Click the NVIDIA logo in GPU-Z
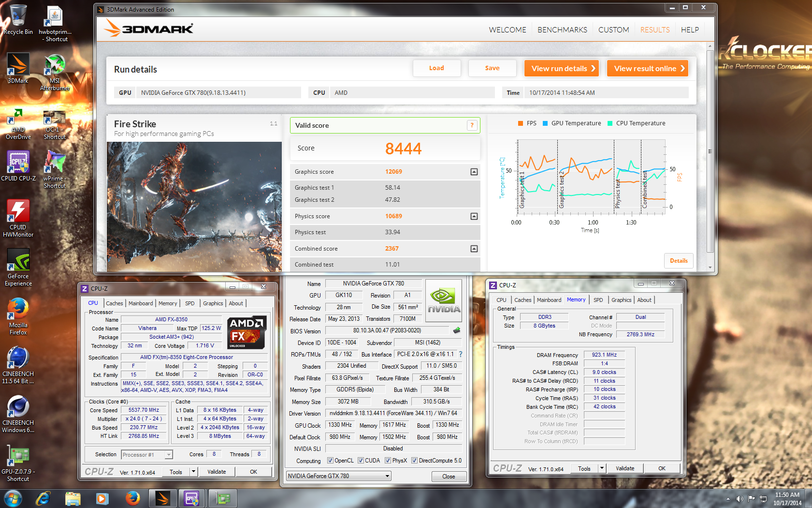Viewport: 812px width, 508px height. click(x=443, y=301)
